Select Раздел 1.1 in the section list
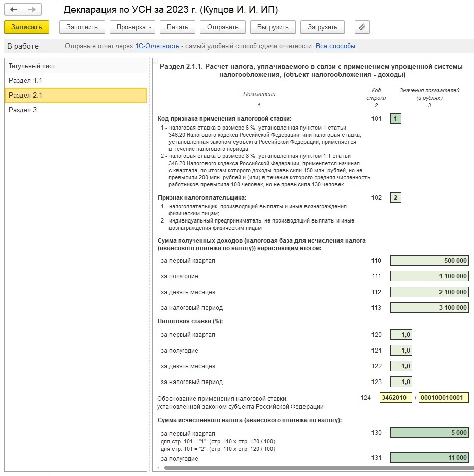The height and width of the screenshot is (476, 474). click(x=76, y=80)
